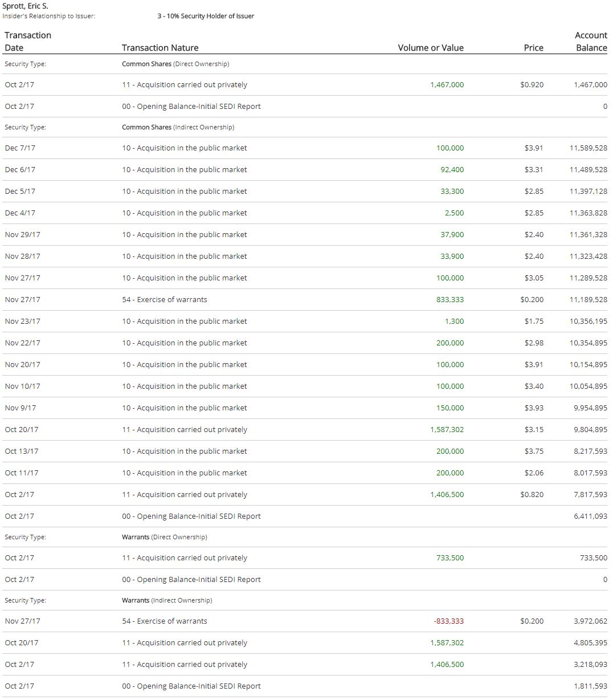613x700 pixels.
Task: Click the volume "2,500"
Action: 455,213
